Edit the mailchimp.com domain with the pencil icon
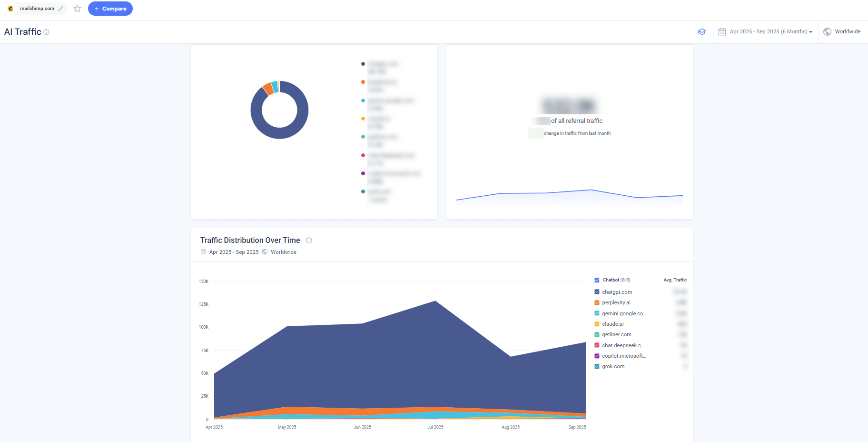This screenshot has height=442, width=868. [x=60, y=8]
